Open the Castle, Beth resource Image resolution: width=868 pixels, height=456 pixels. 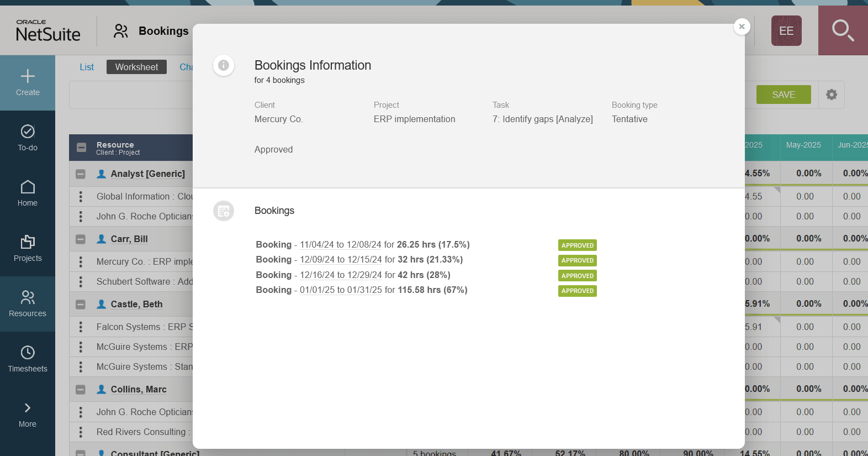point(136,304)
